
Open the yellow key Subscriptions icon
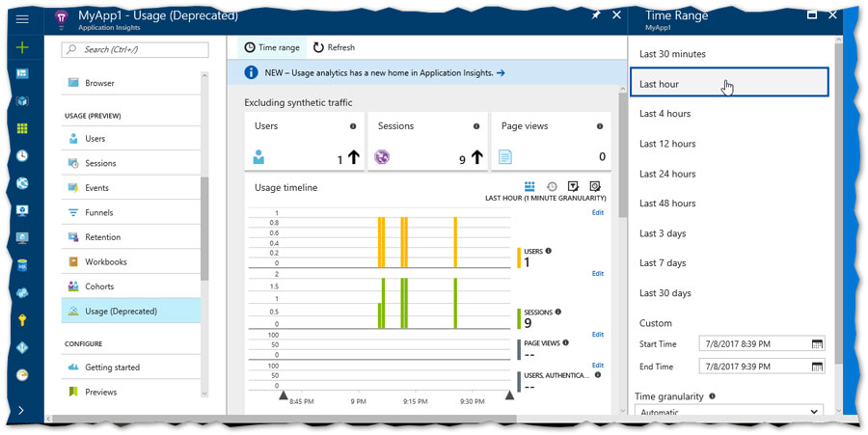22,320
